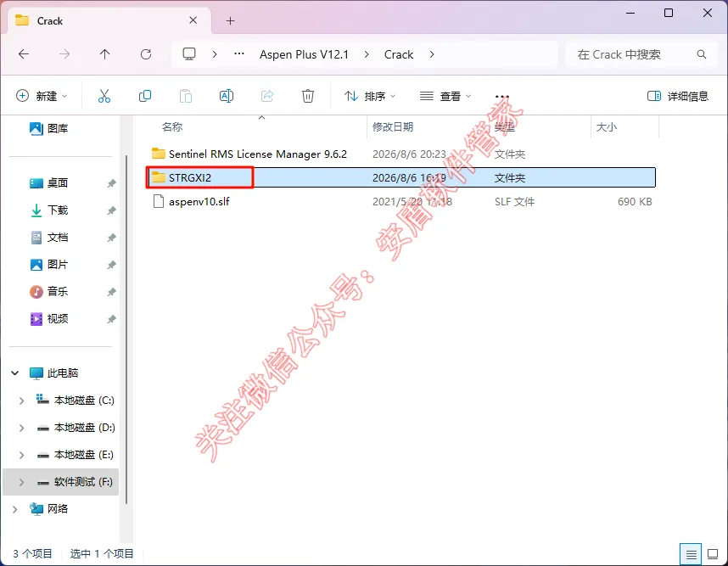Viewport: 728px width, 566px height.
Task: Click the search magnifier icon
Action: [x=702, y=54]
